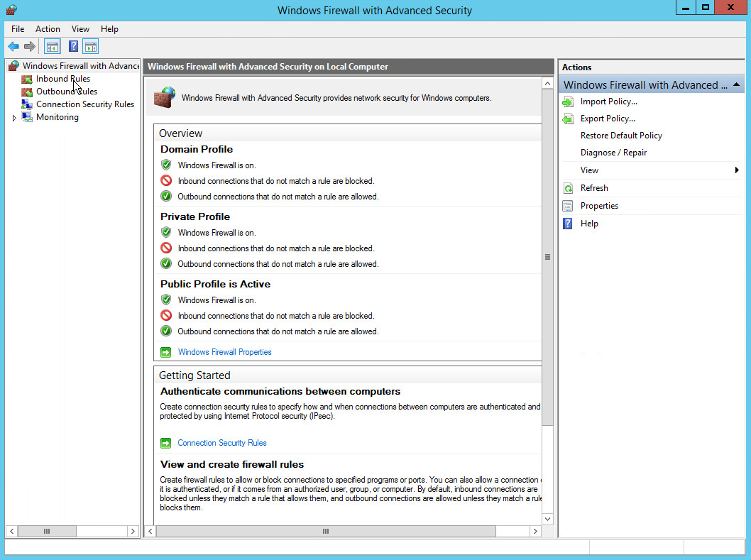Click the blue Help icon in the toolbar
The width and height of the screenshot is (751, 560).
point(73,47)
